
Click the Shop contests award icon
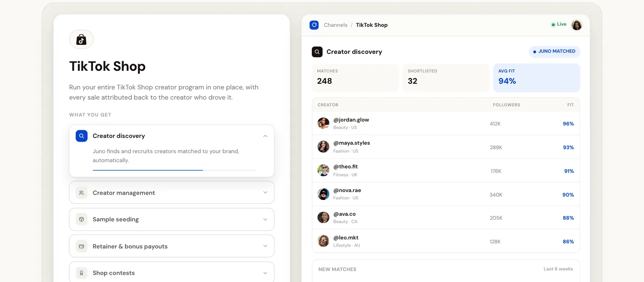[81, 273]
